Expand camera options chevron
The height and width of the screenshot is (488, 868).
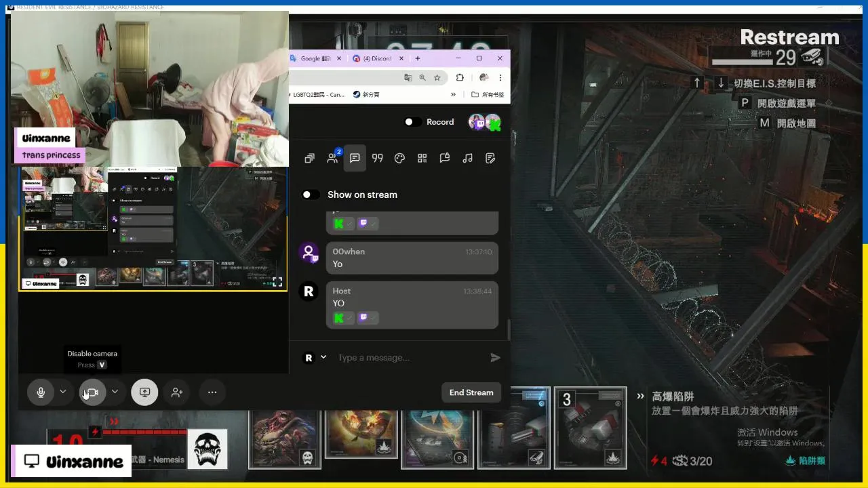115,392
